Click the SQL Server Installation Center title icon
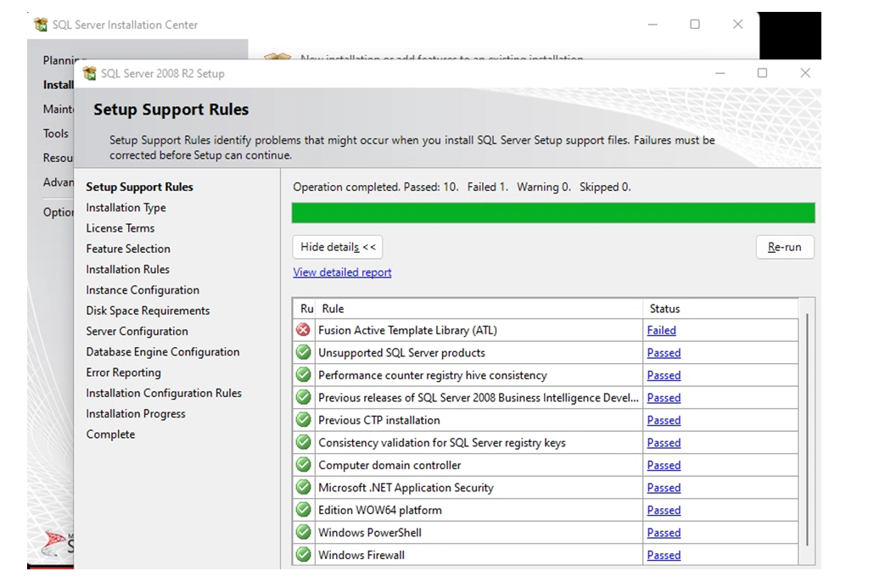The image size is (885, 588). pos(41,25)
